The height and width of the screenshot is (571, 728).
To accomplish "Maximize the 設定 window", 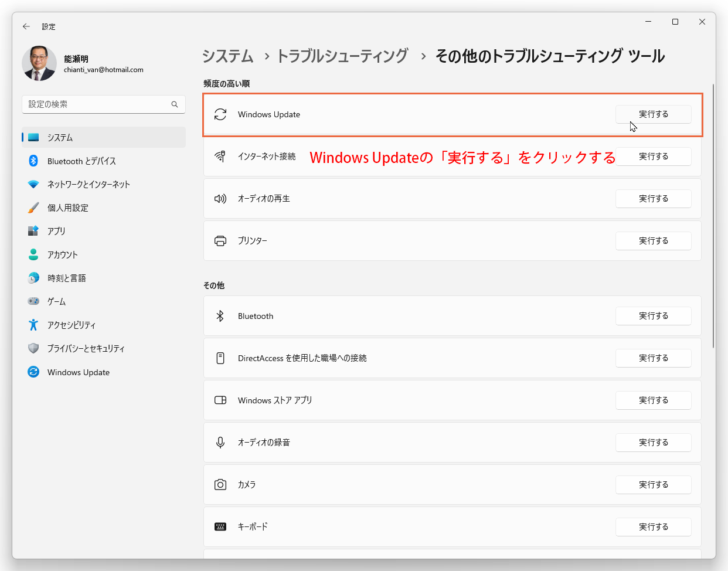I will [x=675, y=22].
